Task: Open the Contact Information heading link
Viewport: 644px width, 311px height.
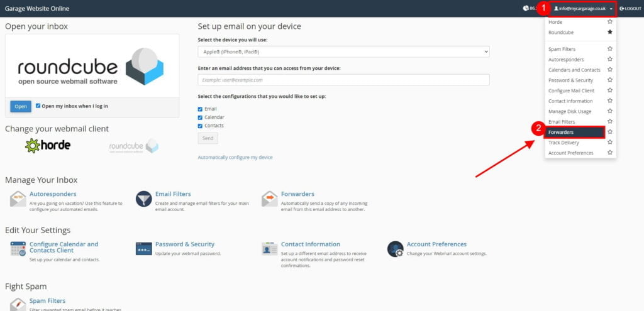Action: [311, 244]
